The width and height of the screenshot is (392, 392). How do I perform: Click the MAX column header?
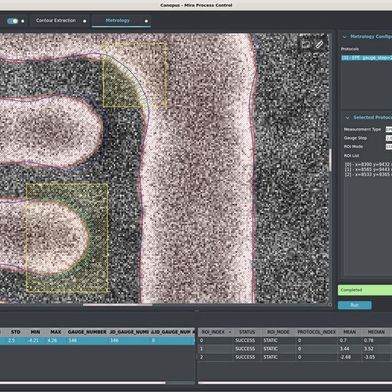[56, 332]
